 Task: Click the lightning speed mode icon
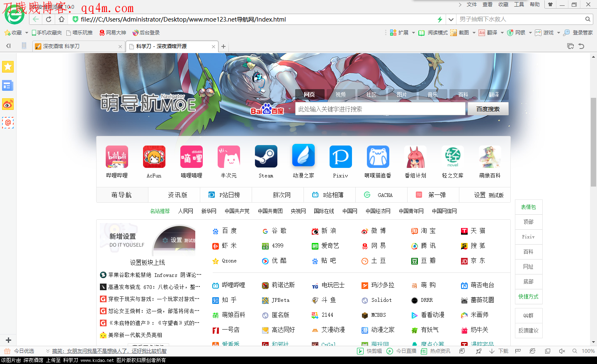(440, 19)
